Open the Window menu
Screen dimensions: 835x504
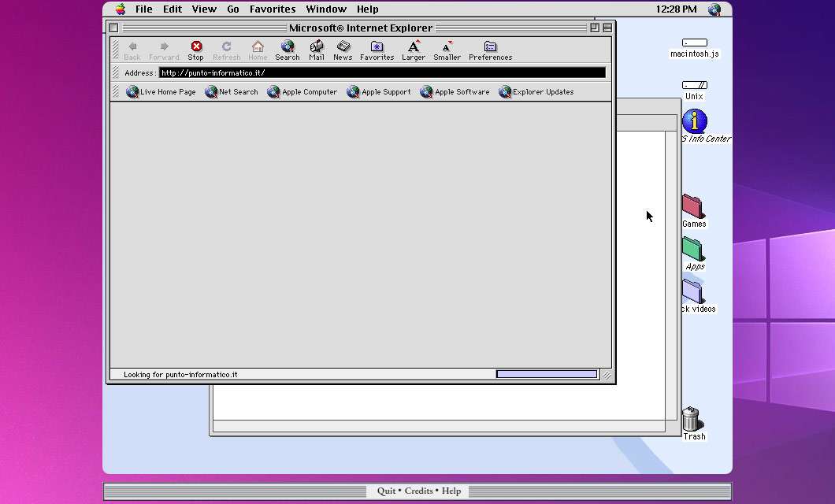coord(326,9)
